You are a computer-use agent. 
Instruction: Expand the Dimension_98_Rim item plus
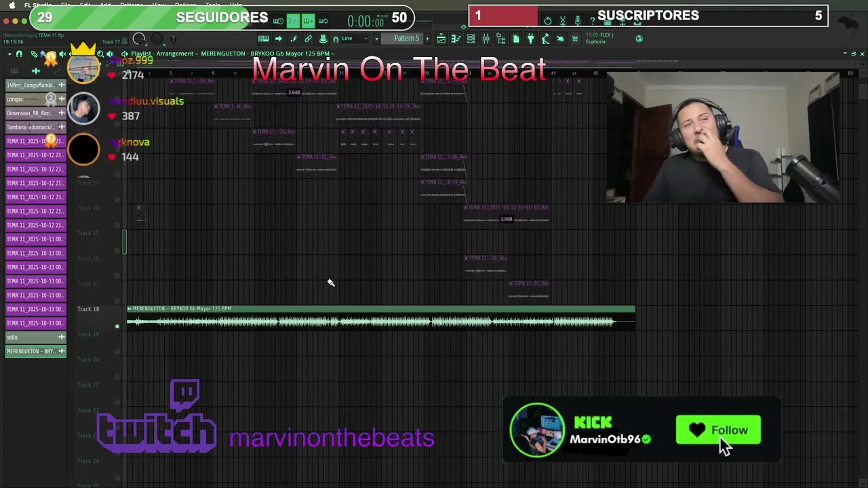click(x=61, y=113)
